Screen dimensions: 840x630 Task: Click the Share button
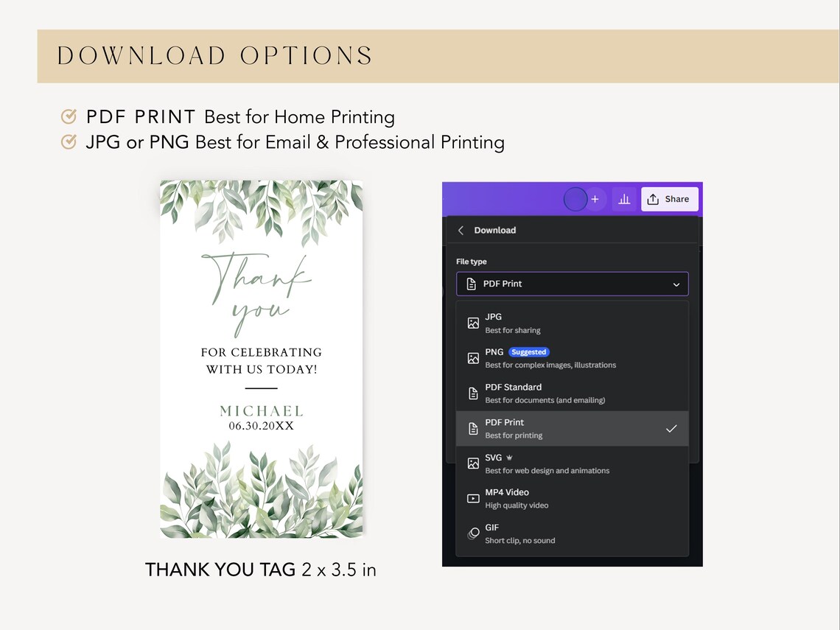coord(670,199)
